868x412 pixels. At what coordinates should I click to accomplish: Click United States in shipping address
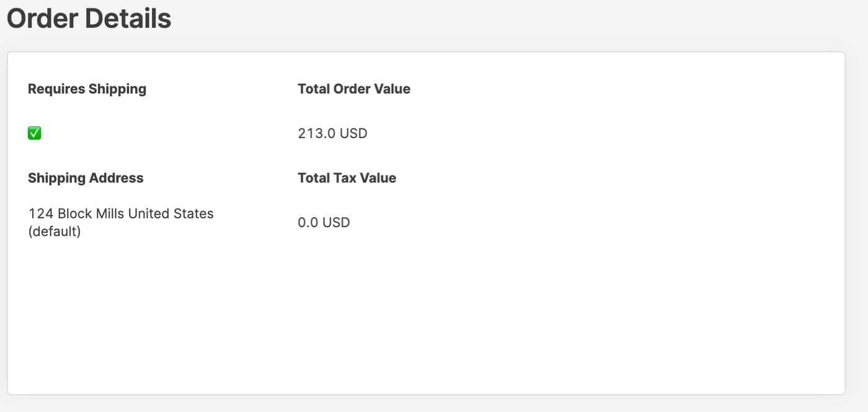pyautogui.click(x=170, y=213)
